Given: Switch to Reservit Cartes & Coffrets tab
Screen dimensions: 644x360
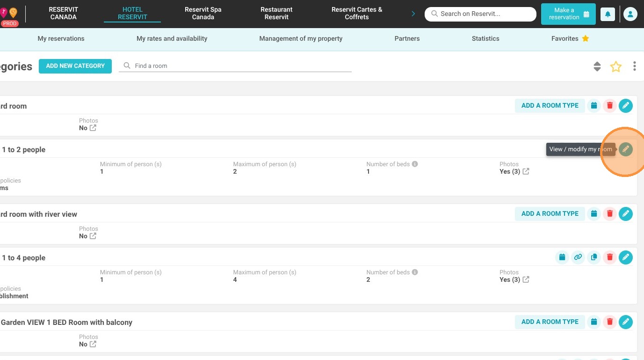Looking at the screenshot, I should click(x=357, y=13).
